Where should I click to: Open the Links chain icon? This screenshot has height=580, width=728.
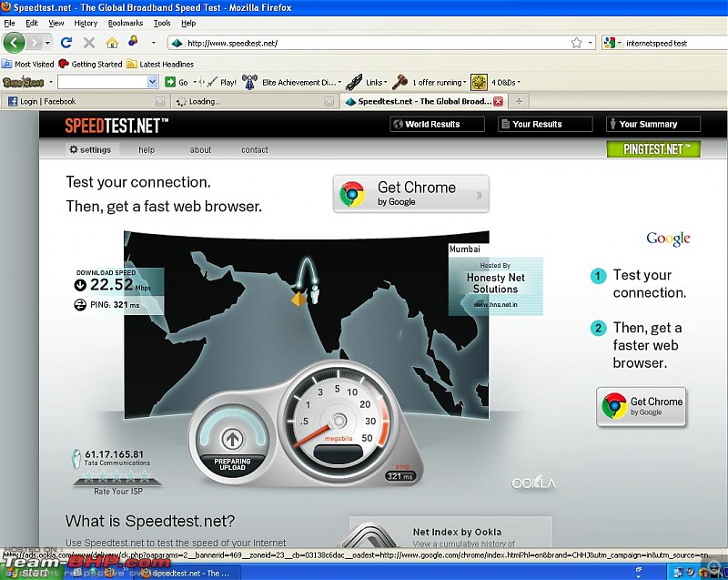point(353,82)
